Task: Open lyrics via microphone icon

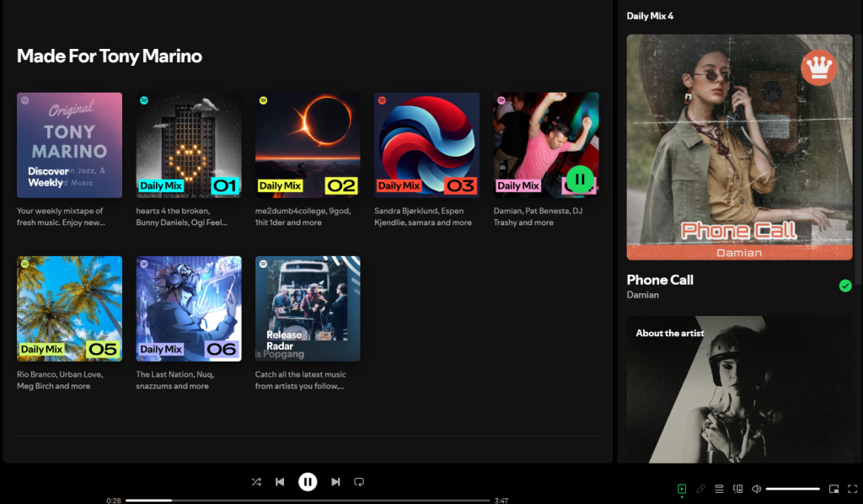Action: click(x=700, y=489)
